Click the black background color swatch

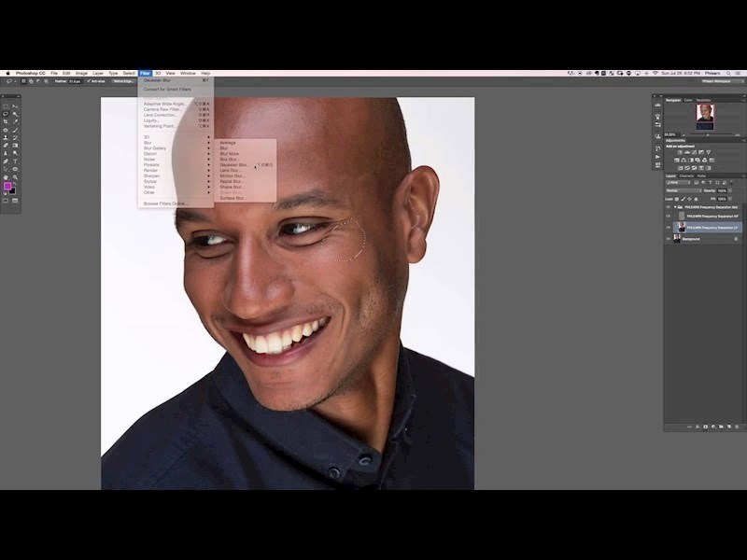click(x=13, y=191)
